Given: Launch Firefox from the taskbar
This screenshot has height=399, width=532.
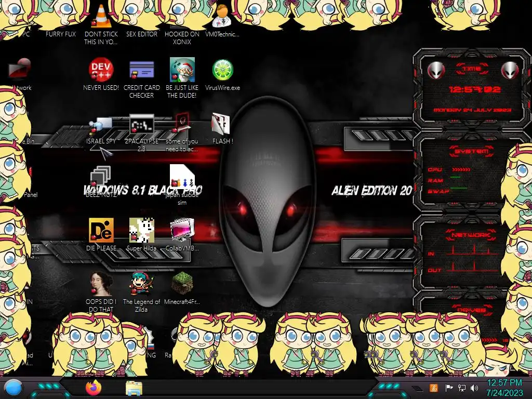Looking at the screenshot, I should coord(94,388).
